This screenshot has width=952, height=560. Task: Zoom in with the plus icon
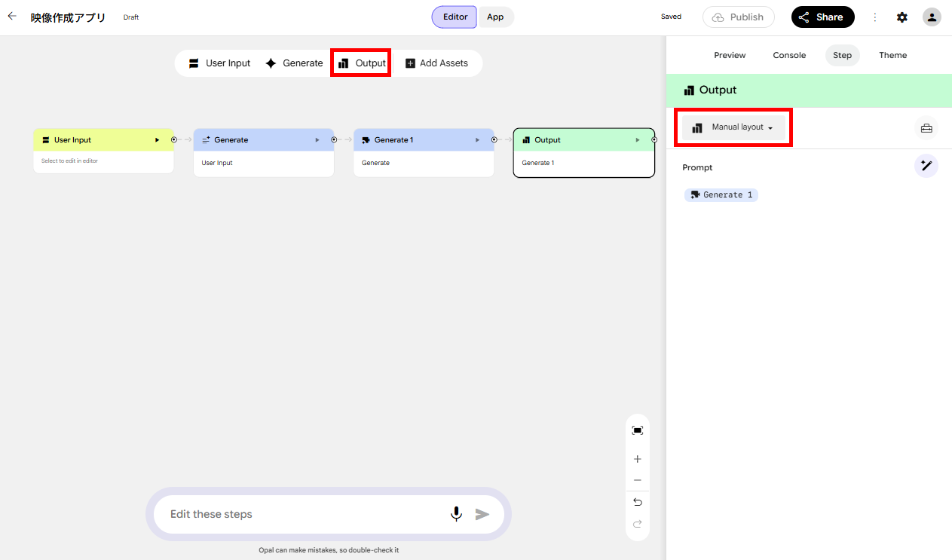pyautogui.click(x=638, y=459)
